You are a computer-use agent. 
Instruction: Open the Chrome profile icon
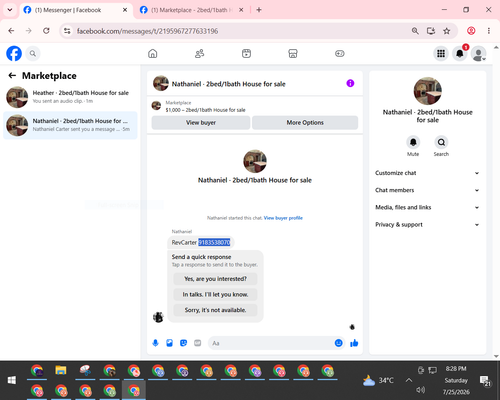[x=471, y=31]
